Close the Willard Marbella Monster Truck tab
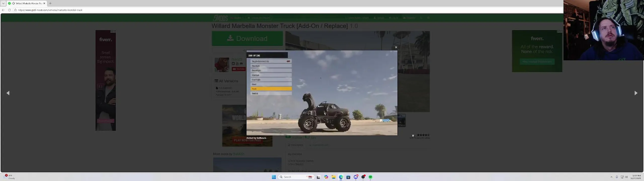 point(44,3)
